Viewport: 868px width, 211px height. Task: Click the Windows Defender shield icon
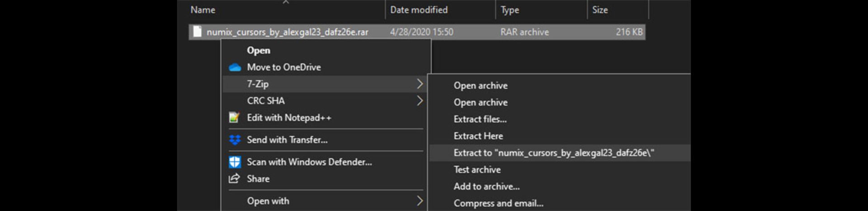235,162
